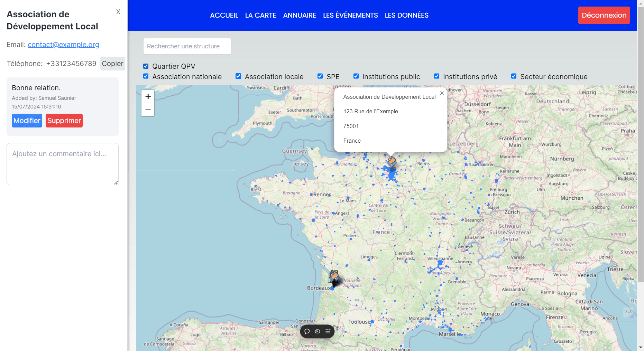Click the handshake marker near Paris
This screenshot has height=351, width=644.
[392, 161]
